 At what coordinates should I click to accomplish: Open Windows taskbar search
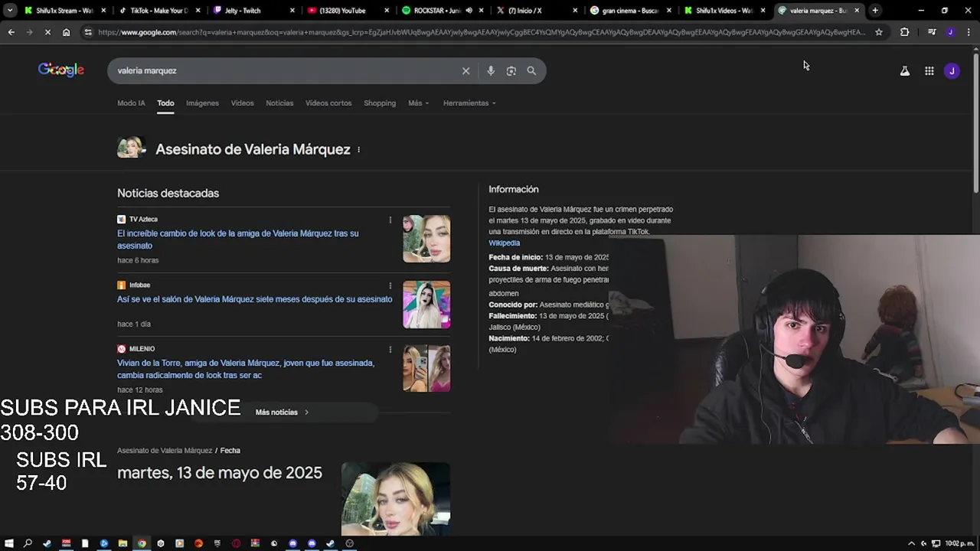[28, 543]
